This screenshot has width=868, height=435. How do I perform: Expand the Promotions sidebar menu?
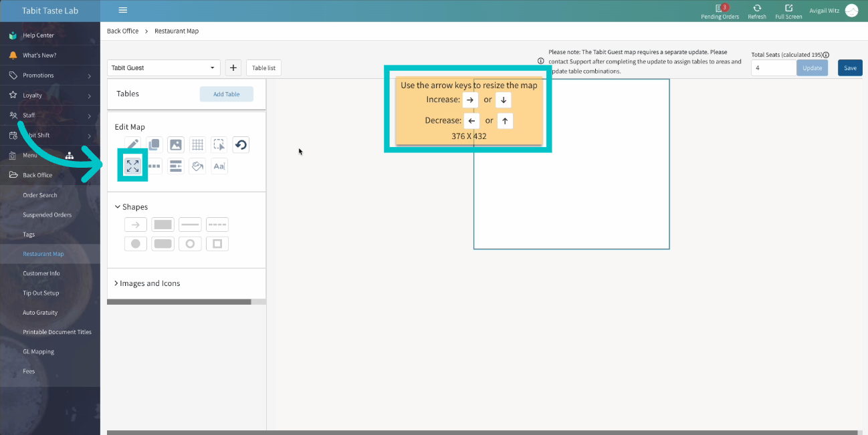pos(50,76)
